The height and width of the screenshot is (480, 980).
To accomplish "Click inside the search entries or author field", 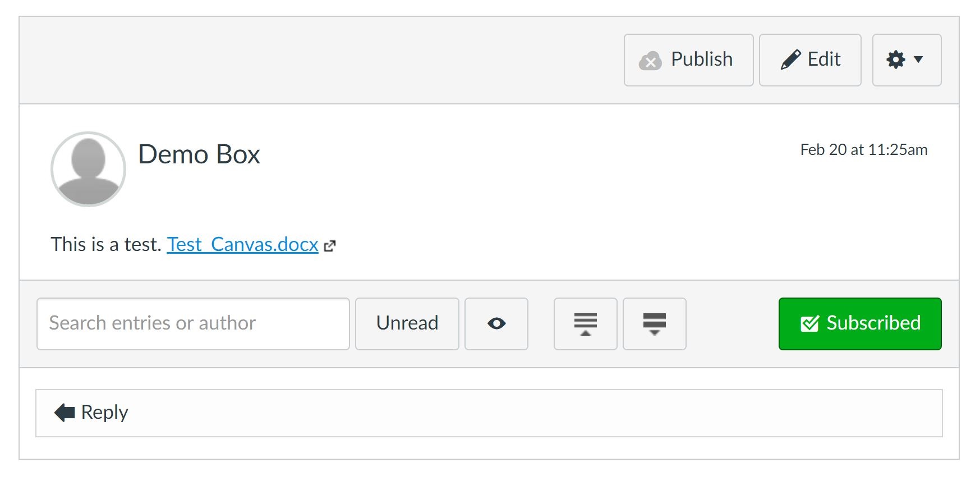I will point(192,323).
